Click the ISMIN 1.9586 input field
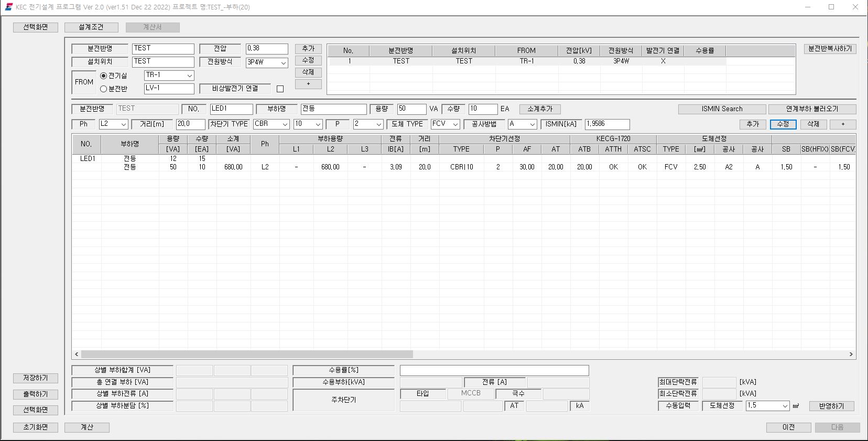 [x=607, y=124]
